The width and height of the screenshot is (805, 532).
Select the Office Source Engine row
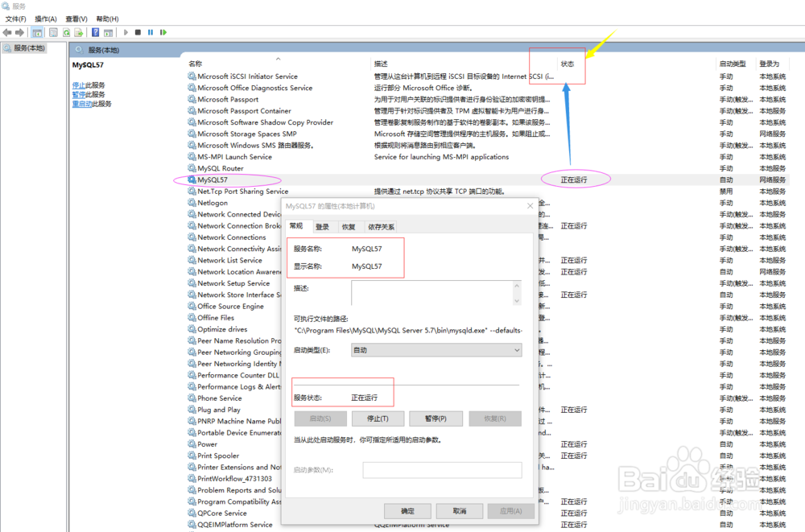(233, 306)
